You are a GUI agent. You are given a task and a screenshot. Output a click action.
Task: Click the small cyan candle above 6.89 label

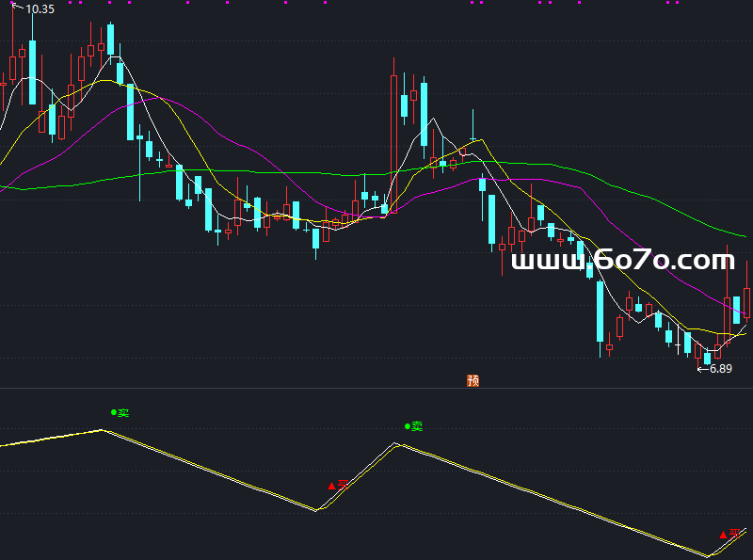click(708, 358)
